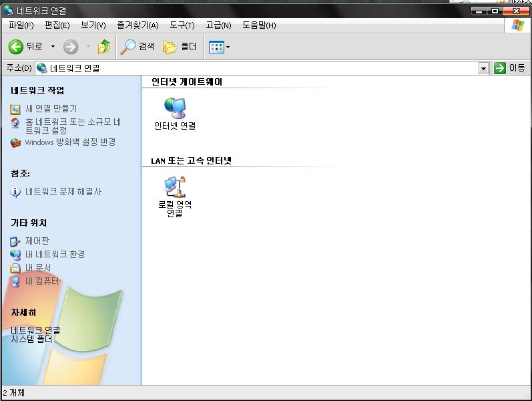Click the Up folder icon in toolbar
532x401 pixels.
point(104,47)
